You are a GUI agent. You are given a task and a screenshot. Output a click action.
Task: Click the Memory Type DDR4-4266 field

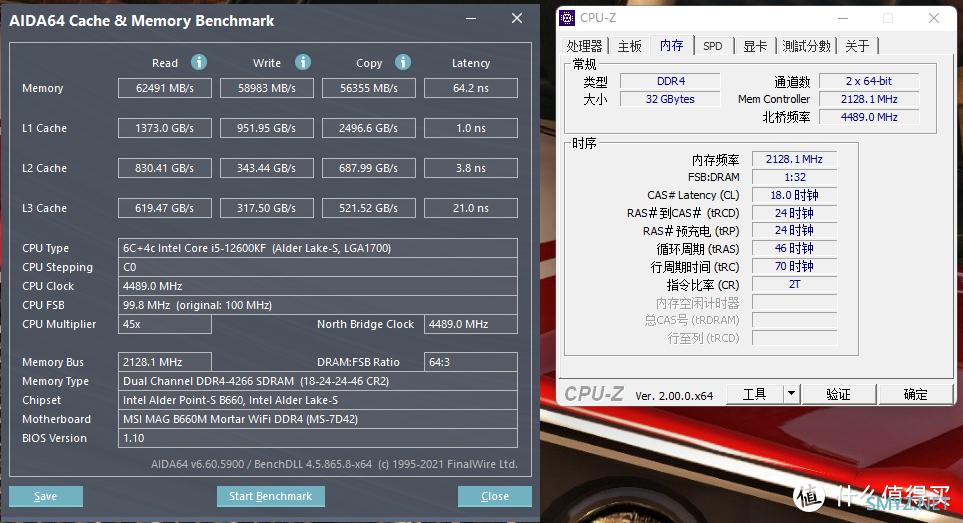point(318,381)
